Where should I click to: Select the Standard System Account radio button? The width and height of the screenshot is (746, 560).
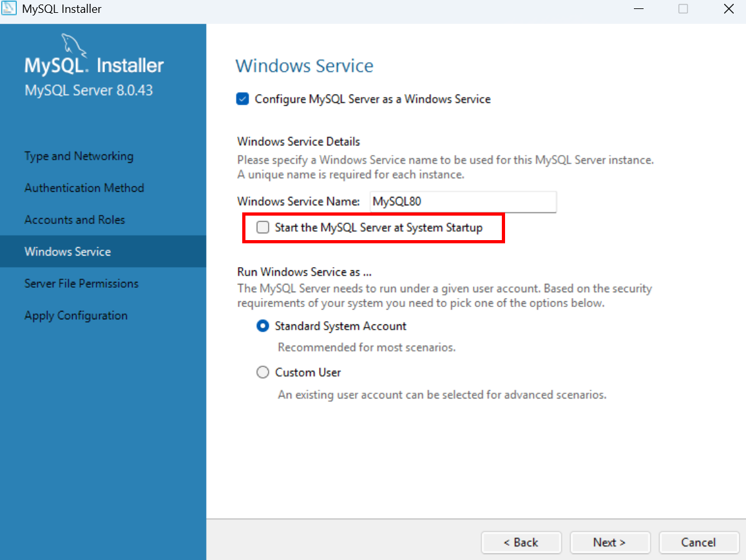tap(263, 326)
